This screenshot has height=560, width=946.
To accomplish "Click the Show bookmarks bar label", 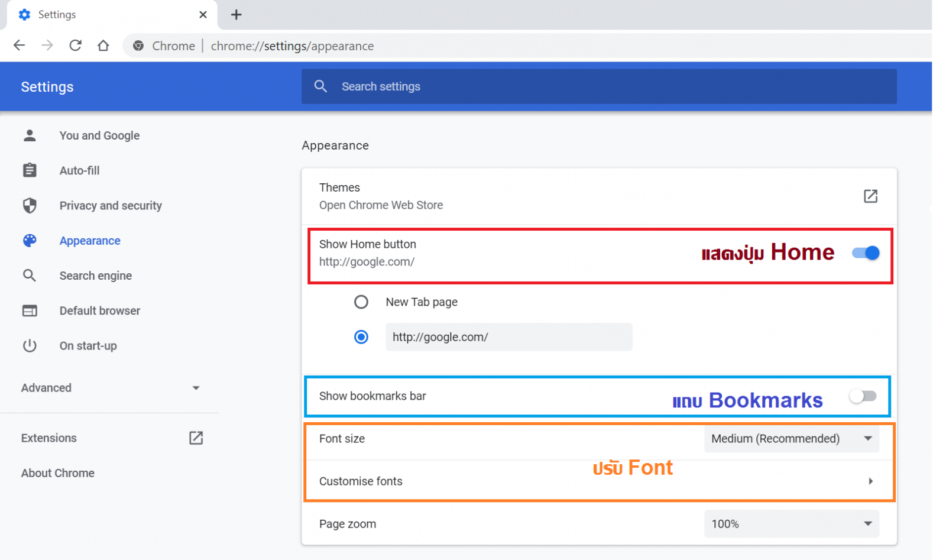I will tap(372, 396).
